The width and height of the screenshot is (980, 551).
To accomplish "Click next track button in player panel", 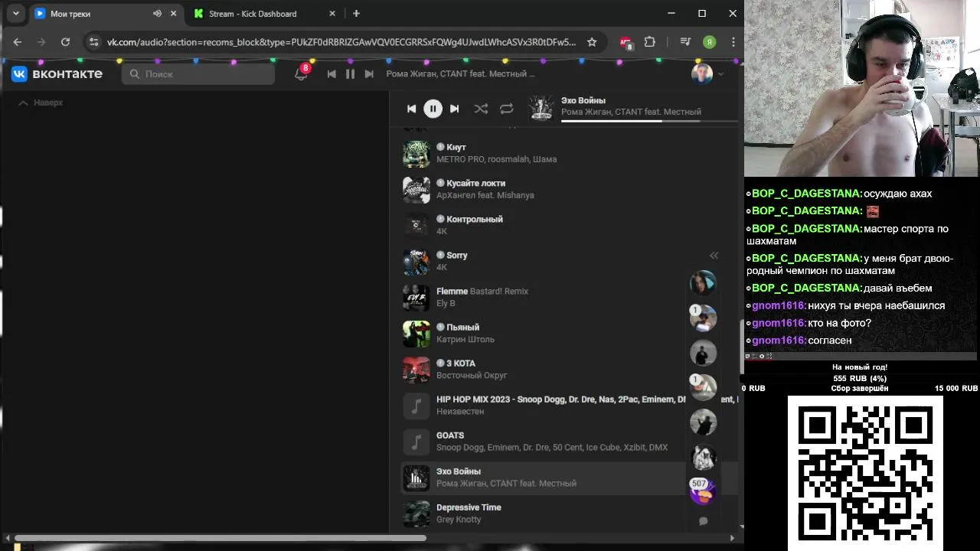I will point(454,109).
